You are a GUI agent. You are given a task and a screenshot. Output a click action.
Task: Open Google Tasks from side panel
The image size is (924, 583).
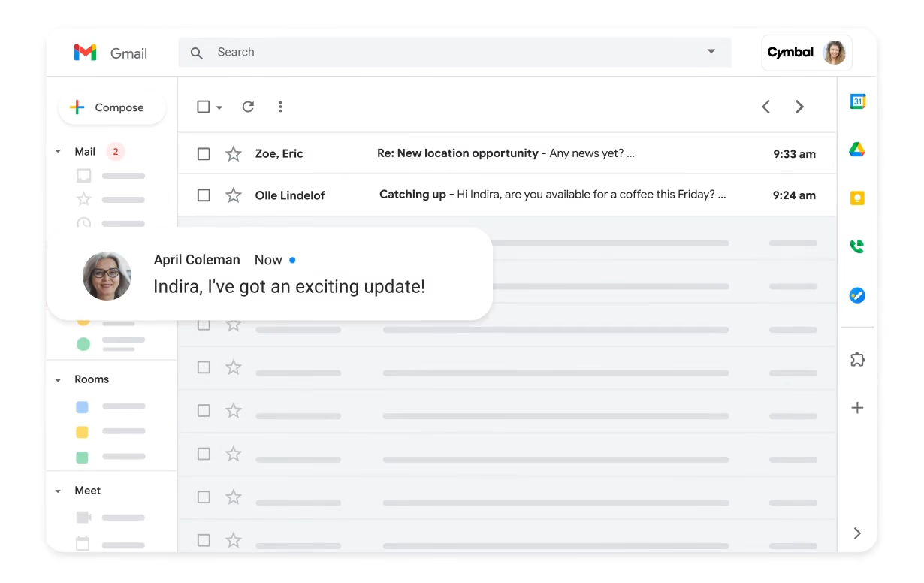coord(857,295)
